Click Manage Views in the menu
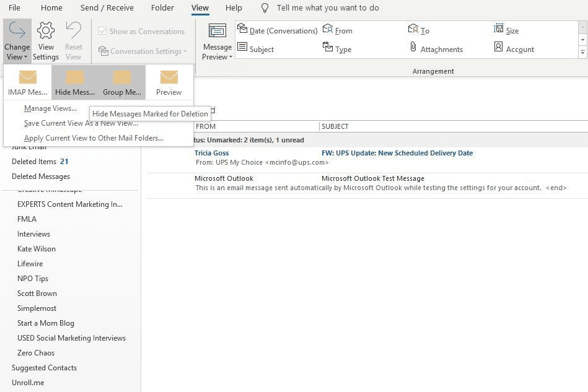This screenshot has height=392, width=588. click(x=50, y=108)
